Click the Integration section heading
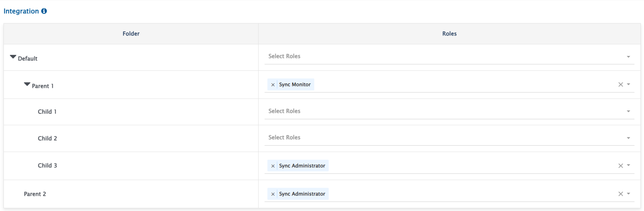The height and width of the screenshot is (211, 644). (21, 11)
